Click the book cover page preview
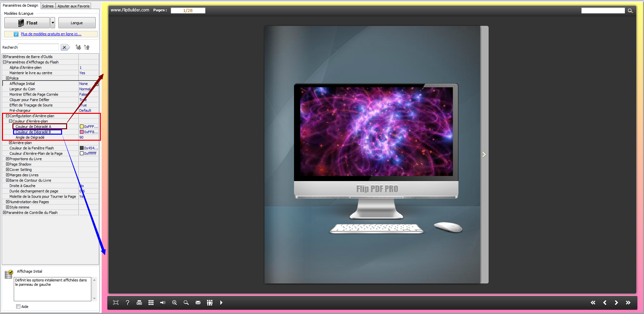Image resolution: width=644 pixels, height=314 pixels. 373,154
